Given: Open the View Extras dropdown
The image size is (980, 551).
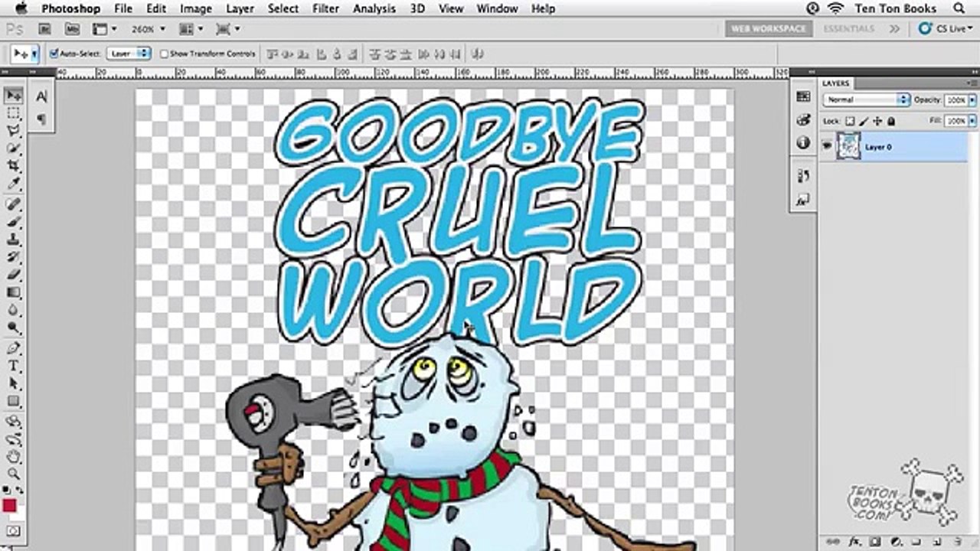Looking at the screenshot, I should coord(104,29).
